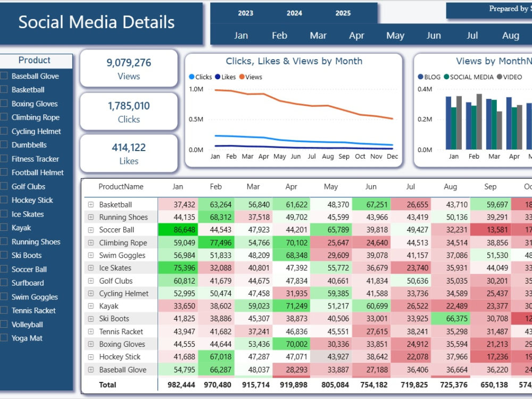
Task: Select Feb in the month slicer
Action: pyautogui.click(x=280, y=35)
